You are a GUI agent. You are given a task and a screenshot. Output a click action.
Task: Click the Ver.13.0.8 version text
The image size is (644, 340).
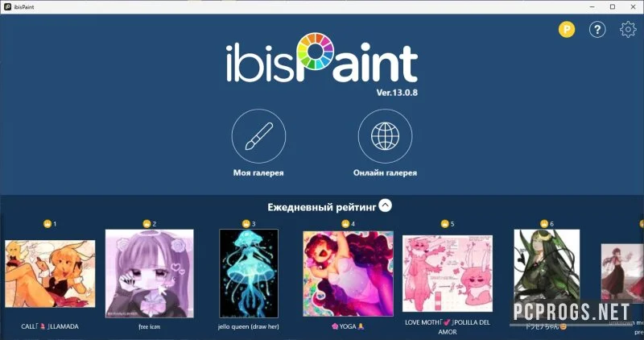coord(397,93)
